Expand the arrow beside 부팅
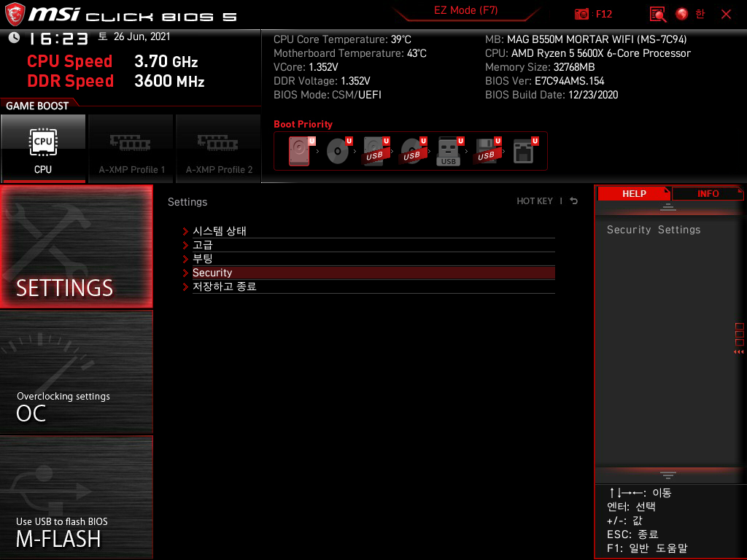 pyautogui.click(x=185, y=259)
